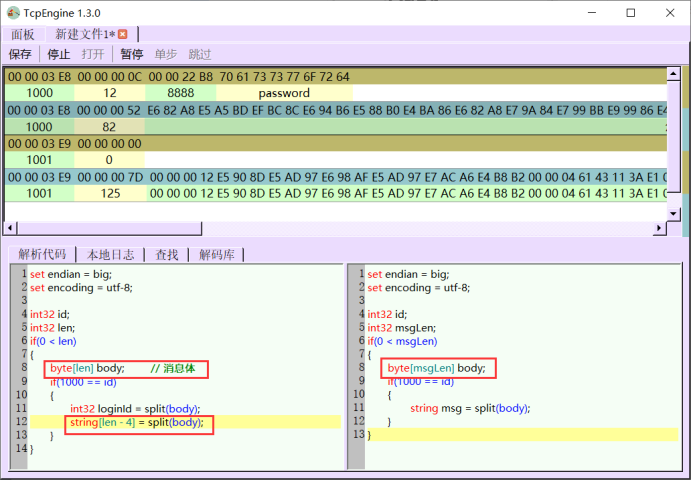This screenshot has height=481, width=692.
Task: Open the 解码库 tab
Action: pos(215,254)
